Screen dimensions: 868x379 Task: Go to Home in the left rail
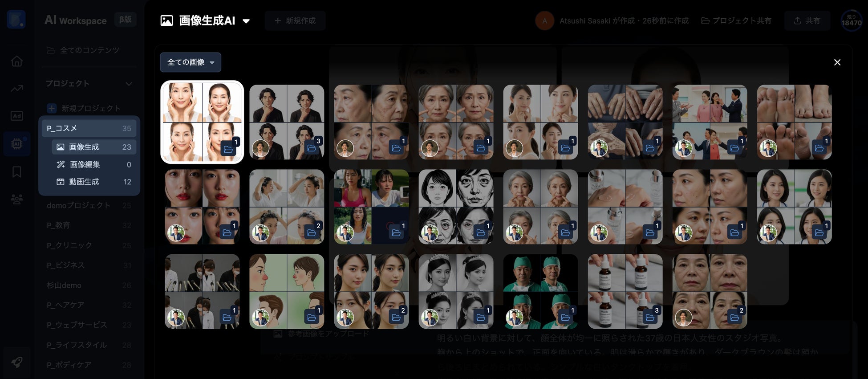[x=17, y=61]
